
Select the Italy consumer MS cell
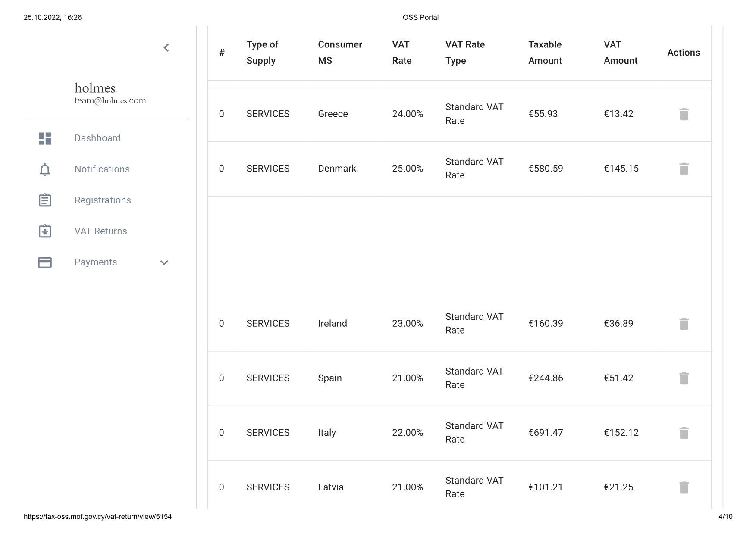pyautogui.click(x=327, y=432)
